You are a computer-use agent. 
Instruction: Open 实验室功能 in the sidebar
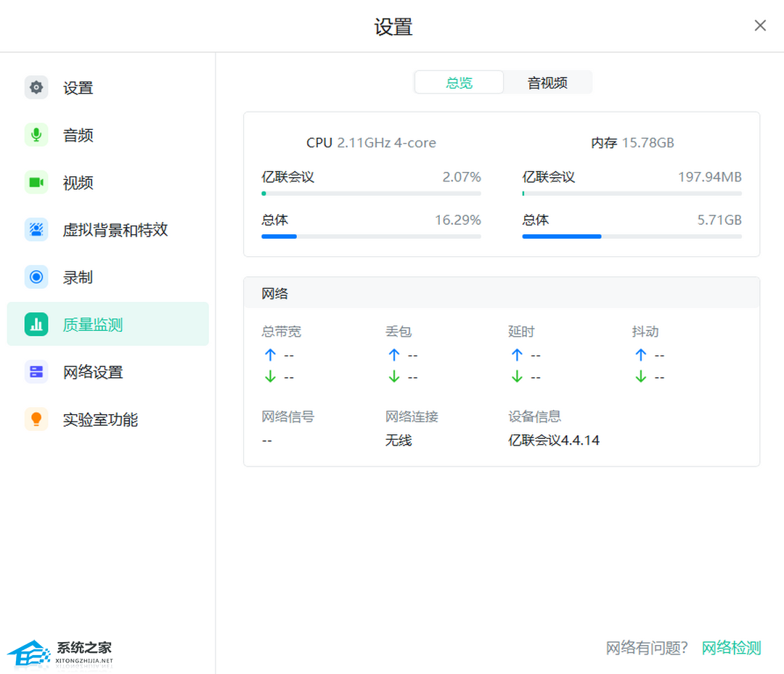pos(108,419)
